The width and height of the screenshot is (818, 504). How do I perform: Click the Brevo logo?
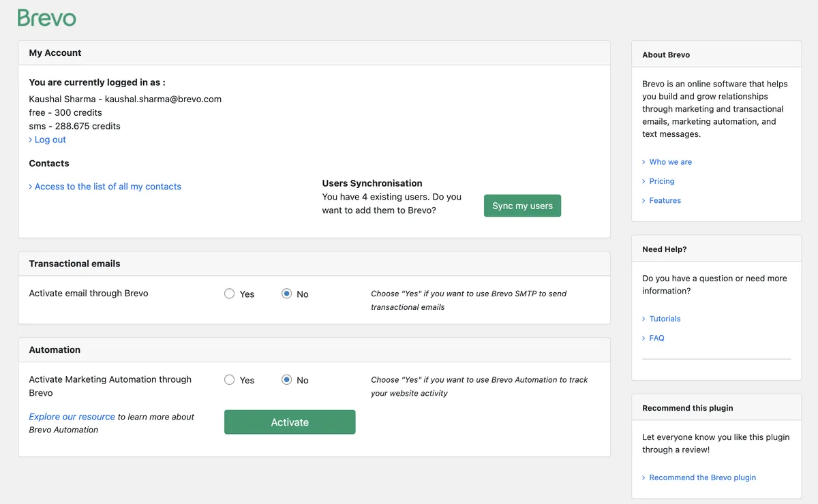(46, 18)
